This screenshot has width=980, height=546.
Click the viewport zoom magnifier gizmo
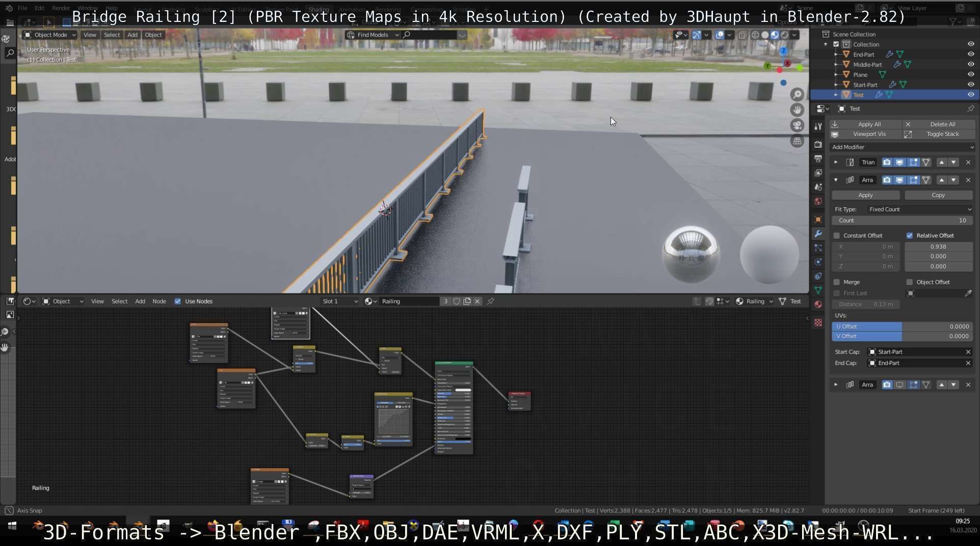[x=797, y=94]
